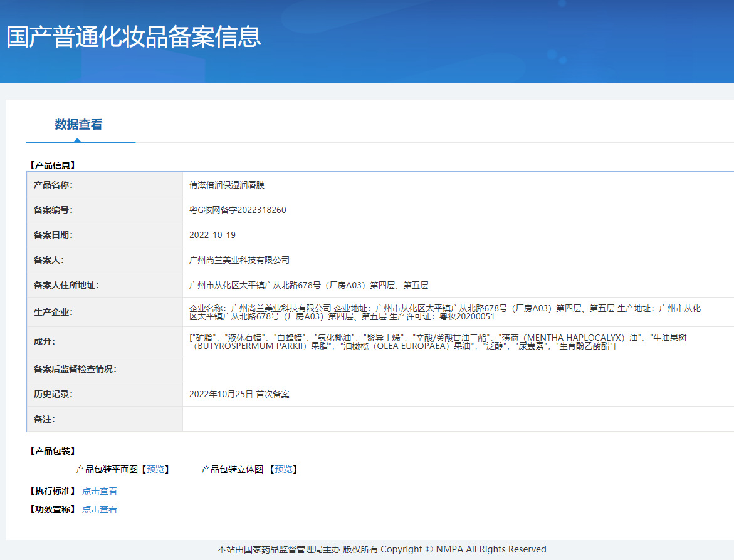Click history entry 2022年10月25日 首次备案
The height and width of the screenshot is (560, 734).
[239, 394]
